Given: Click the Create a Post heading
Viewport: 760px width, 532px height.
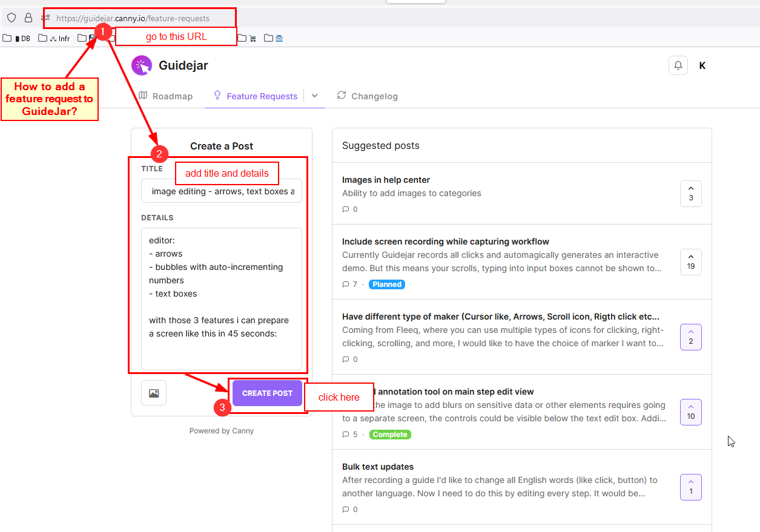Looking at the screenshot, I should click(222, 146).
